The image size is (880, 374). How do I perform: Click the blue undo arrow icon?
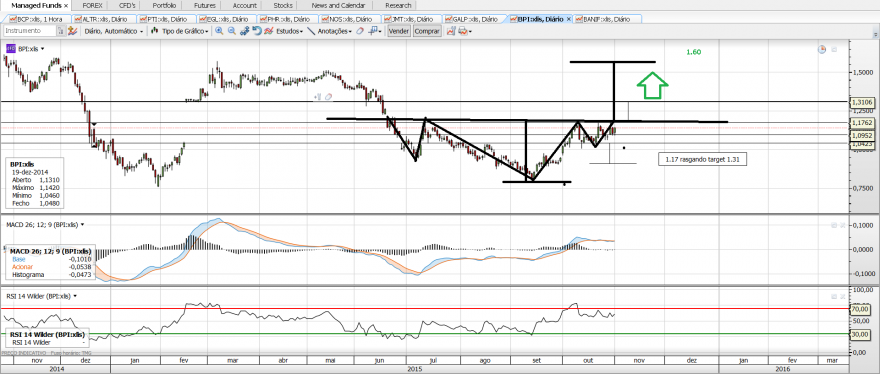click(256, 31)
